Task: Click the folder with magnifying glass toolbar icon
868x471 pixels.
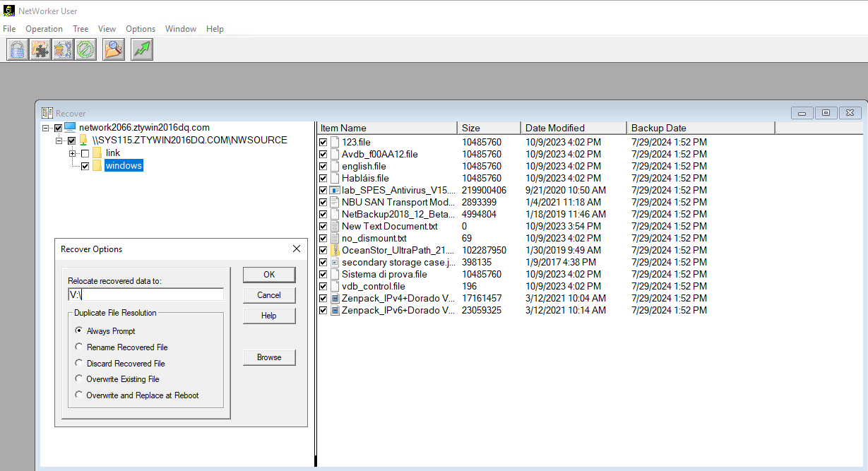Action: [x=114, y=49]
